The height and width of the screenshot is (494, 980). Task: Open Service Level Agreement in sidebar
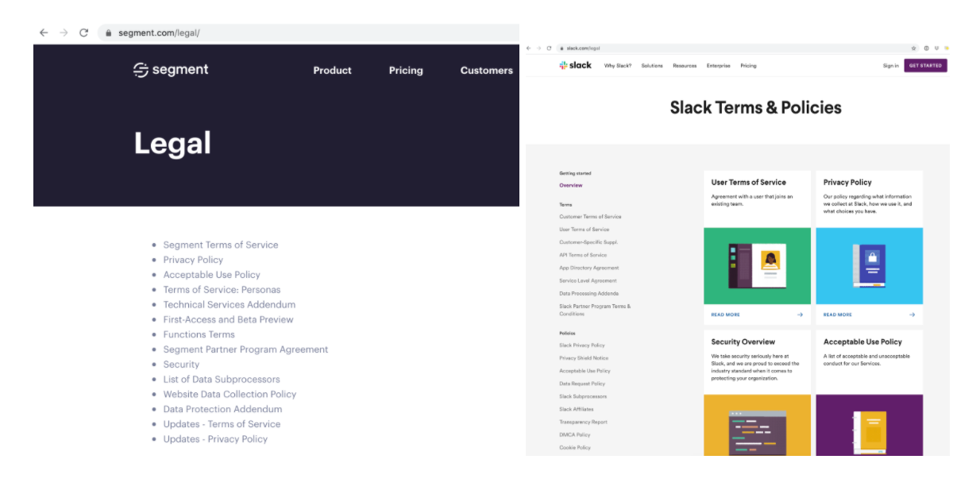pos(588,280)
